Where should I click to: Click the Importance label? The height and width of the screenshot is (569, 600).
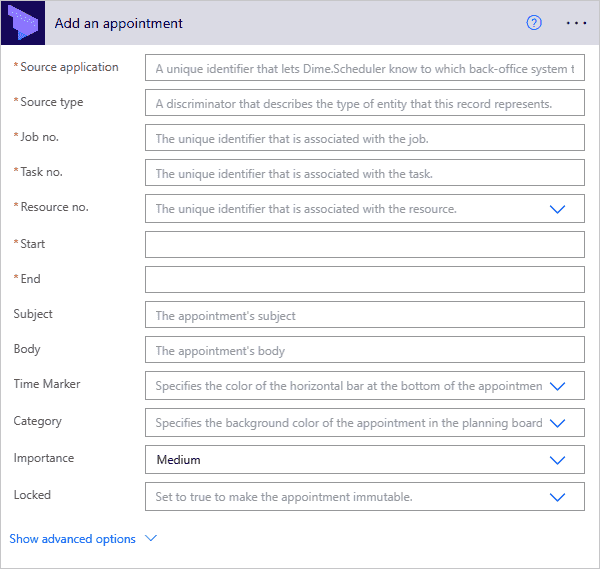tap(44, 458)
